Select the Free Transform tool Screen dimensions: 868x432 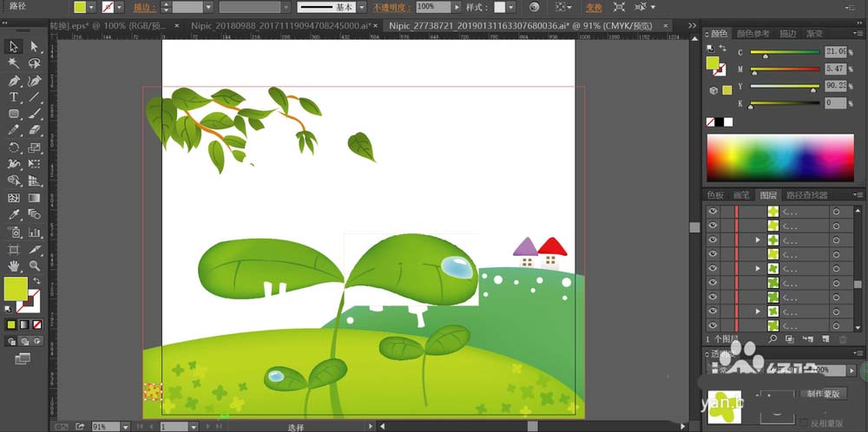click(x=35, y=164)
